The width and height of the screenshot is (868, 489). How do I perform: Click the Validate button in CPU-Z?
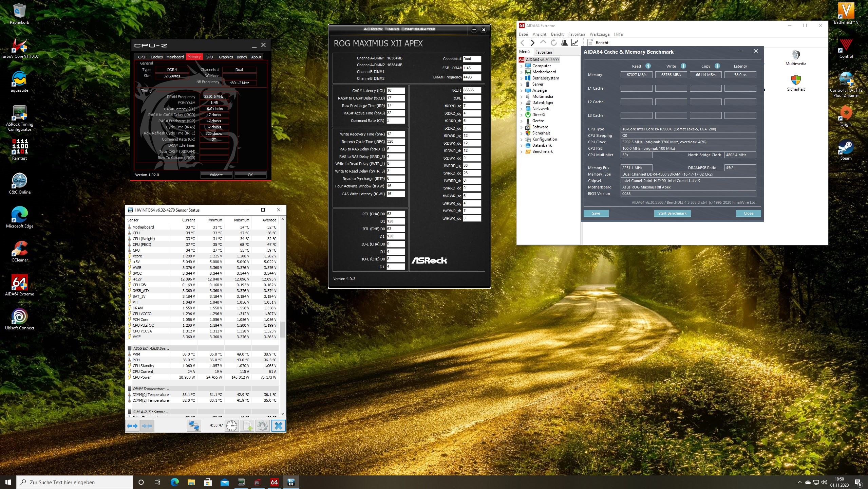click(216, 175)
